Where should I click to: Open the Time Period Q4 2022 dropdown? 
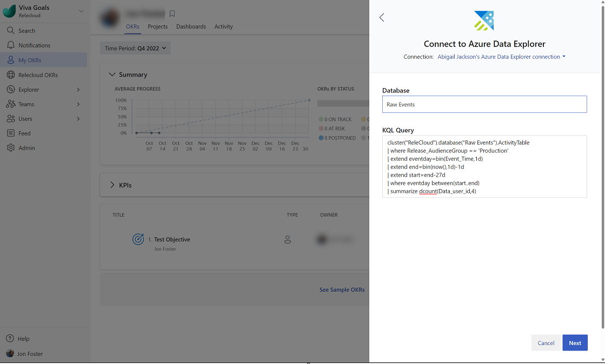click(135, 48)
